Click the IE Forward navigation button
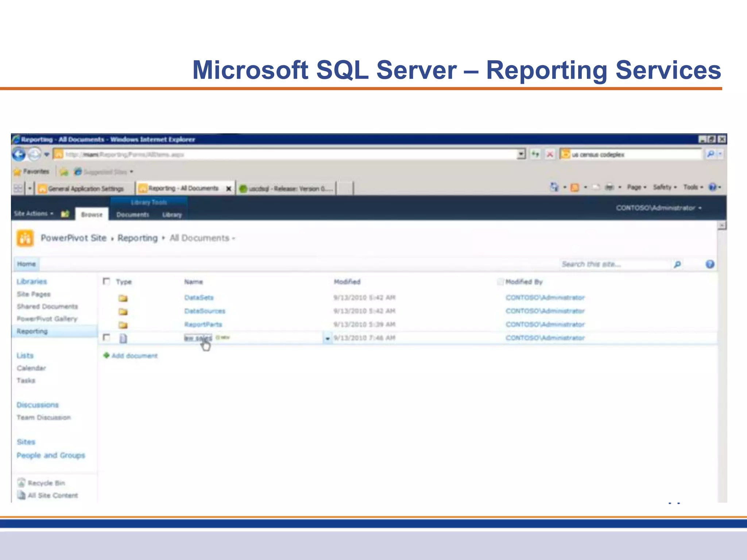The height and width of the screenshot is (560, 747). click(34, 155)
